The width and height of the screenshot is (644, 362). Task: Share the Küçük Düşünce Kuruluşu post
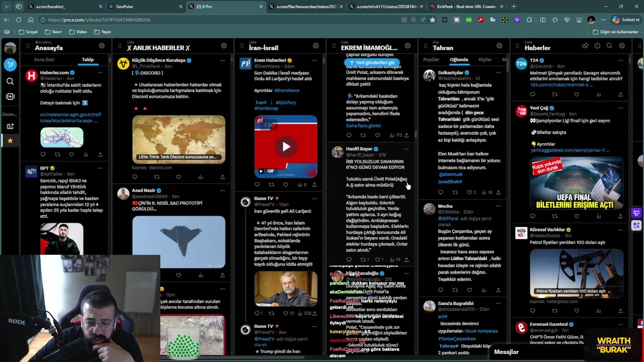pos(222,177)
